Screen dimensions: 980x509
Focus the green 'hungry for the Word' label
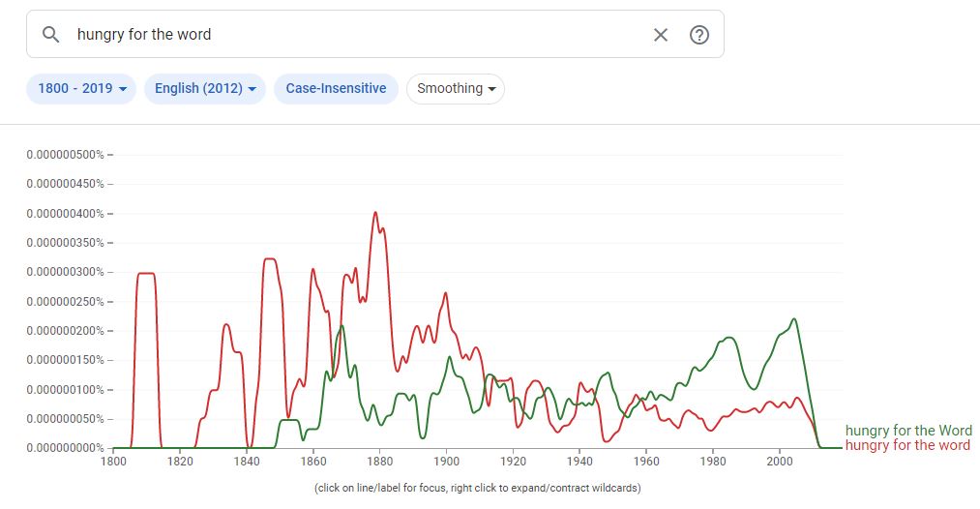pos(908,431)
